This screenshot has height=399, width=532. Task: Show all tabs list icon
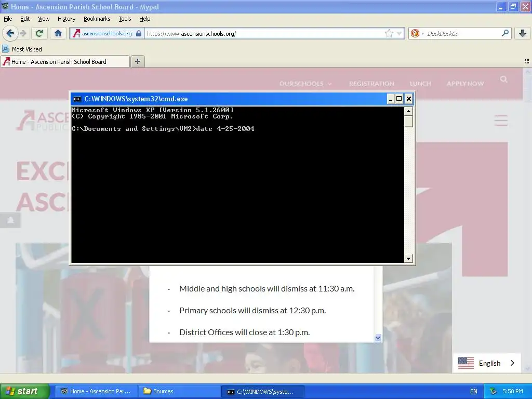pos(527,61)
